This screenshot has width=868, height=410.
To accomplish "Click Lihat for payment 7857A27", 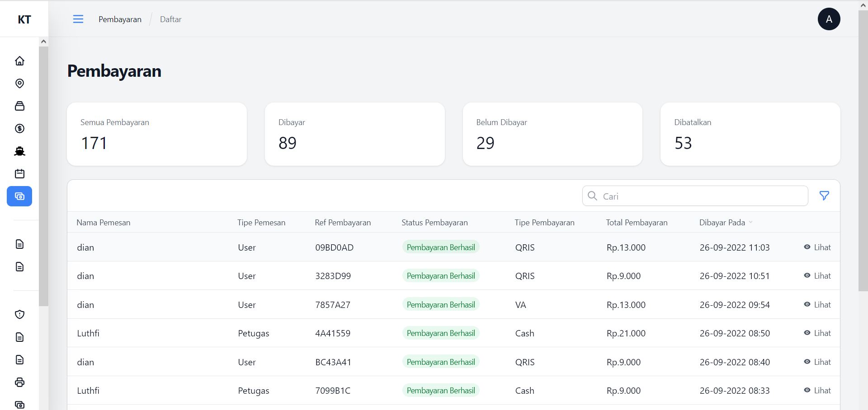I will 817,305.
